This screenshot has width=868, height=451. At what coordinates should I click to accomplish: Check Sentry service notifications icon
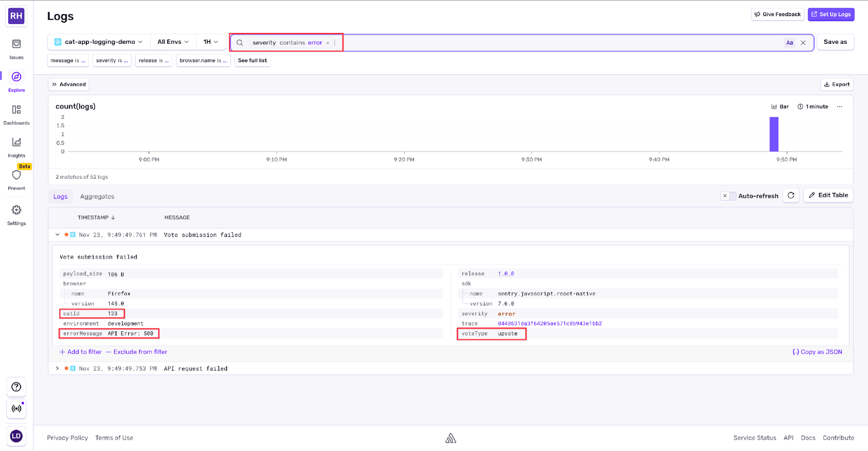16,409
